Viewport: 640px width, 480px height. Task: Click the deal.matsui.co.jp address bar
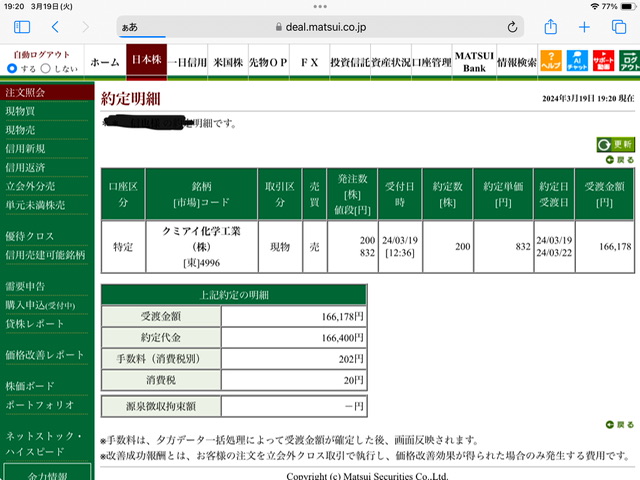(x=320, y=27)
